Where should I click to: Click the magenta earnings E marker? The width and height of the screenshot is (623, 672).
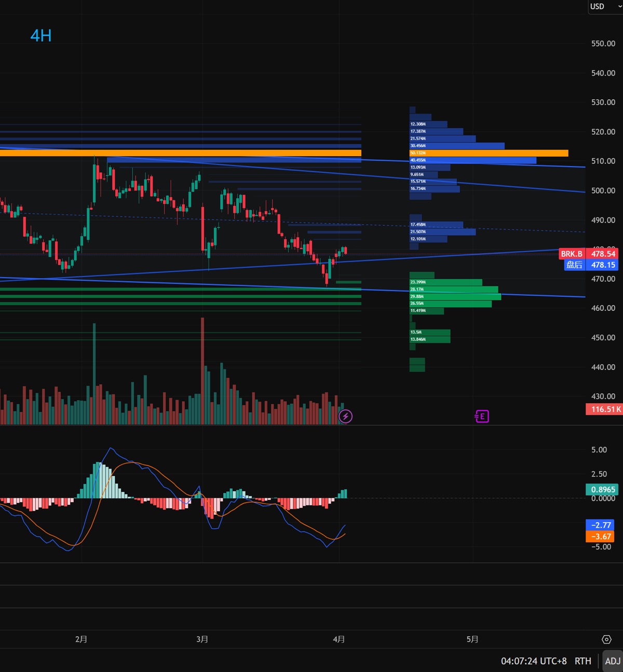point(482,416)
